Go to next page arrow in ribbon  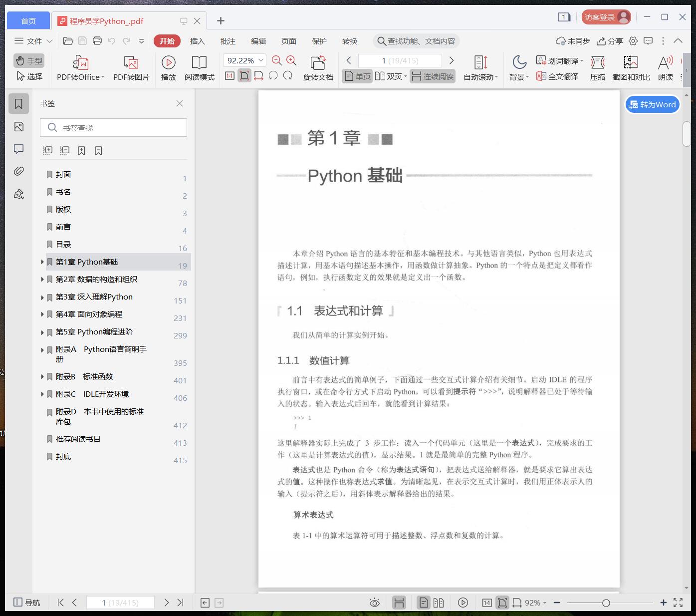point(452,60)
